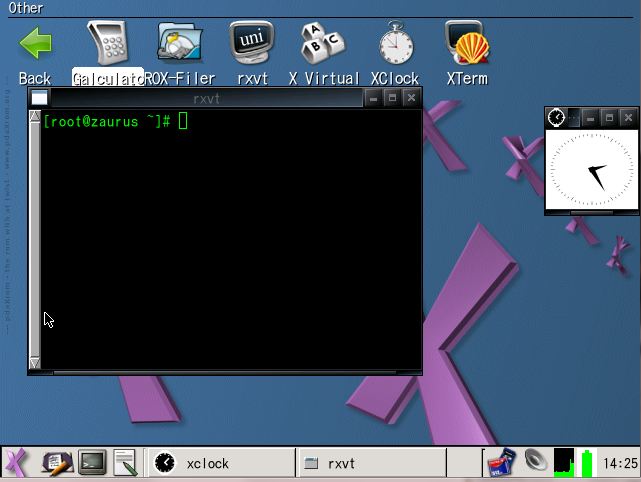The height and width of the screenshot is (482, 641).
Task: Open the XClock window menu icon
Action: (x=557, y=118)
